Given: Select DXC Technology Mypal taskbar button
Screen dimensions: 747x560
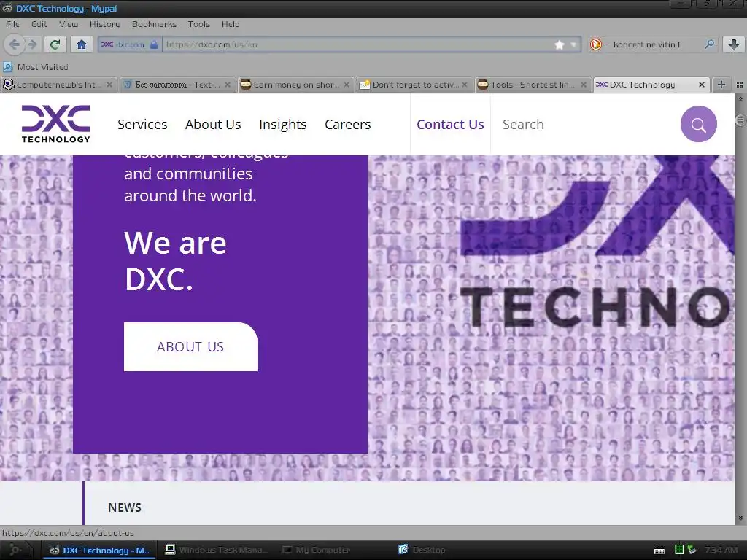Looking at the screenshot, I should [x=99, y=551].
